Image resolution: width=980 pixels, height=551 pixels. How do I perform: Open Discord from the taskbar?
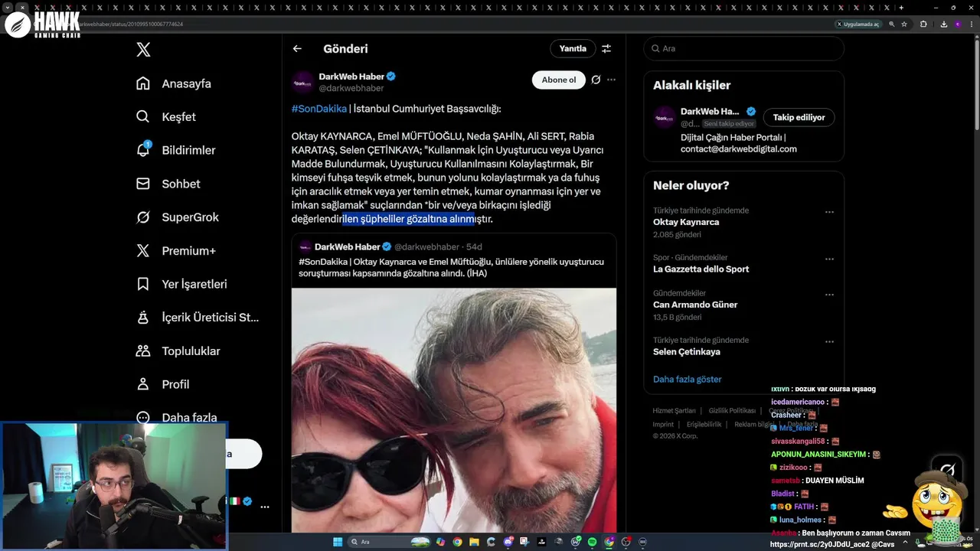[x=508, y=542]
